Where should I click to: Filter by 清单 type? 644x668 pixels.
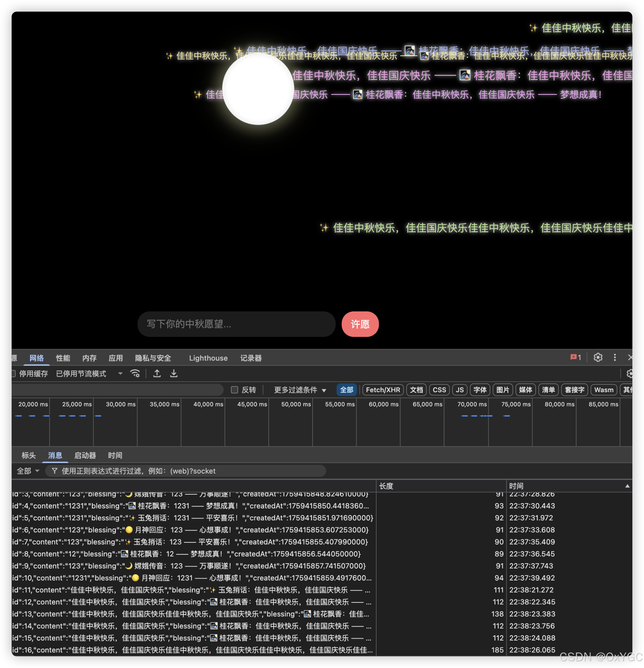pos(548,390)
